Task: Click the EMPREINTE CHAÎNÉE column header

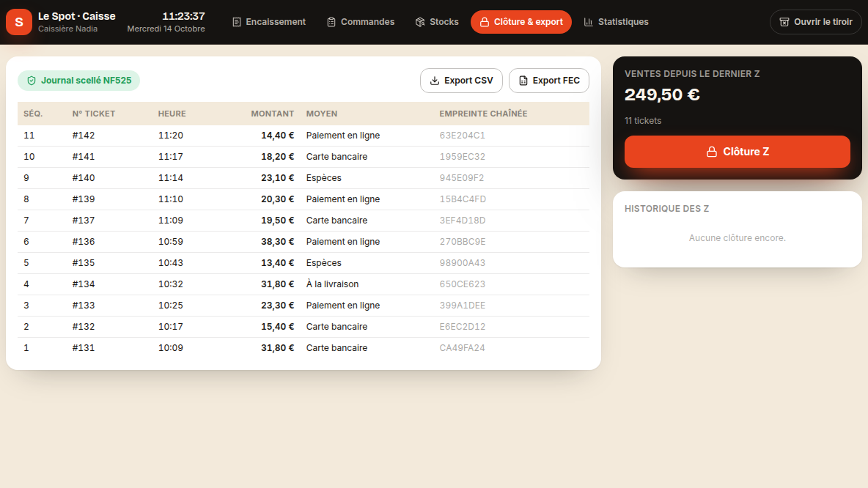Action: click(x=483, y=114)
